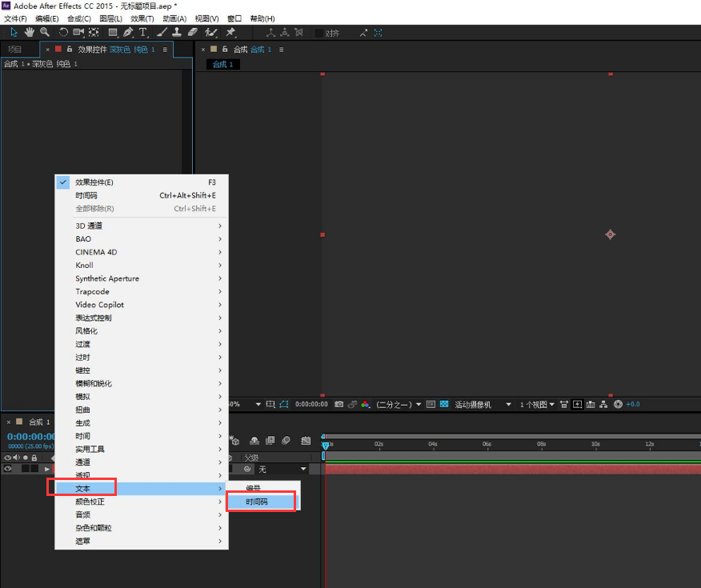Toggle lock on composition viewer tab
Image resolution: width=701 pixels, height=588 pixels.
coord(225,49)
